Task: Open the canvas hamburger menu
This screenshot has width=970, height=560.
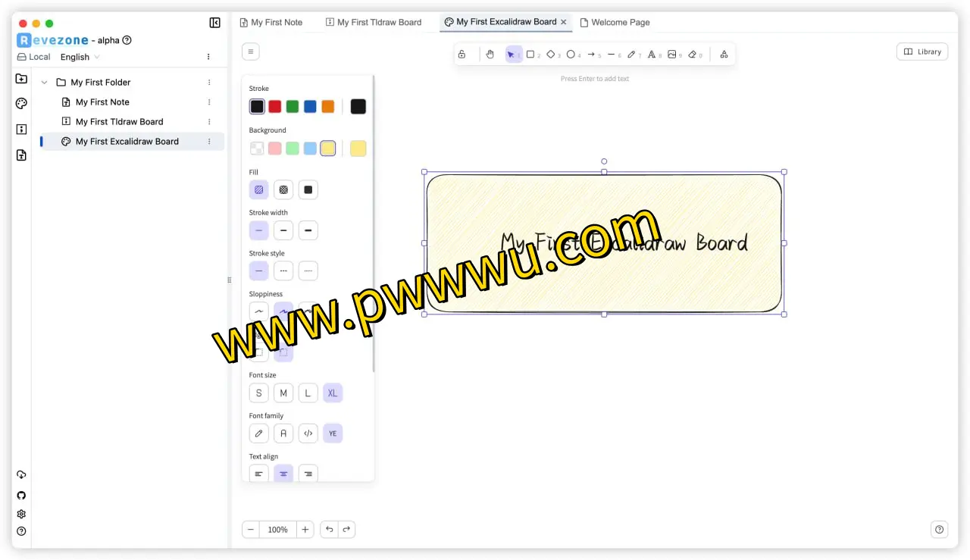Action: (252, 52)
